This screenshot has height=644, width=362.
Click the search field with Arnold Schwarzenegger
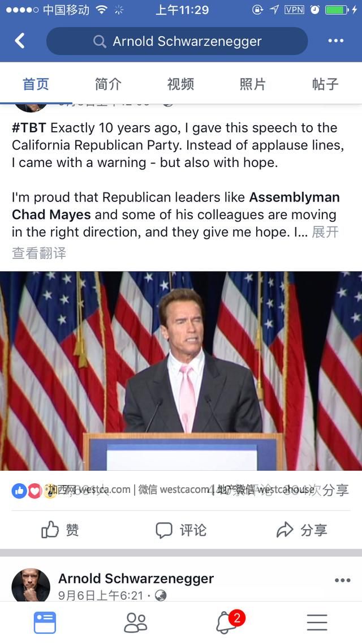pos(187,41)
